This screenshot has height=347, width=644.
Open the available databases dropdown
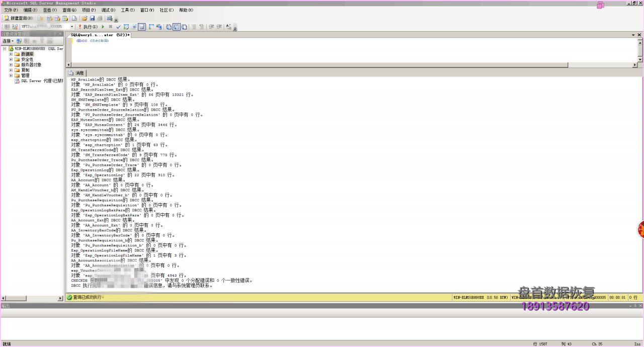pos(71,27)
